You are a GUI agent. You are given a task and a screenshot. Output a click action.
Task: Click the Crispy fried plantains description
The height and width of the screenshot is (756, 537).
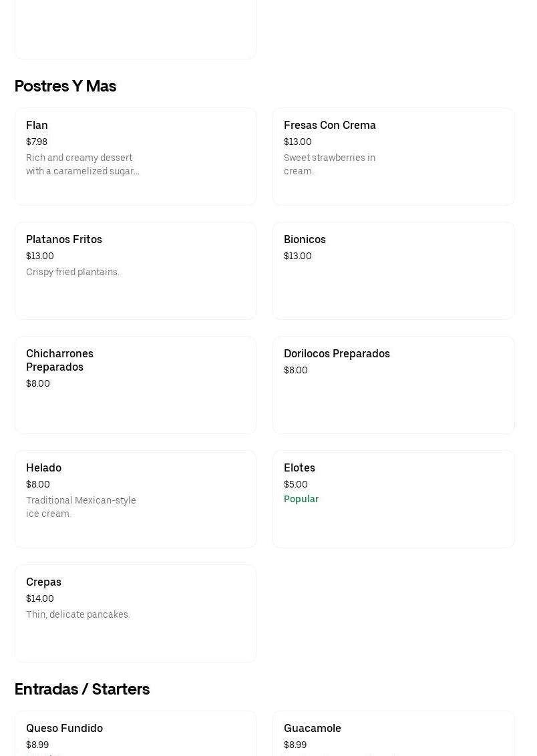(73, 272)
